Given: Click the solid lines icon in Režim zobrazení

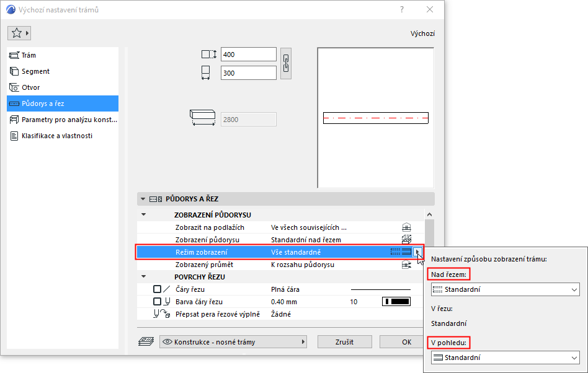Looking at the screenshot, I should pyautogui.click(x=406, y=252).
